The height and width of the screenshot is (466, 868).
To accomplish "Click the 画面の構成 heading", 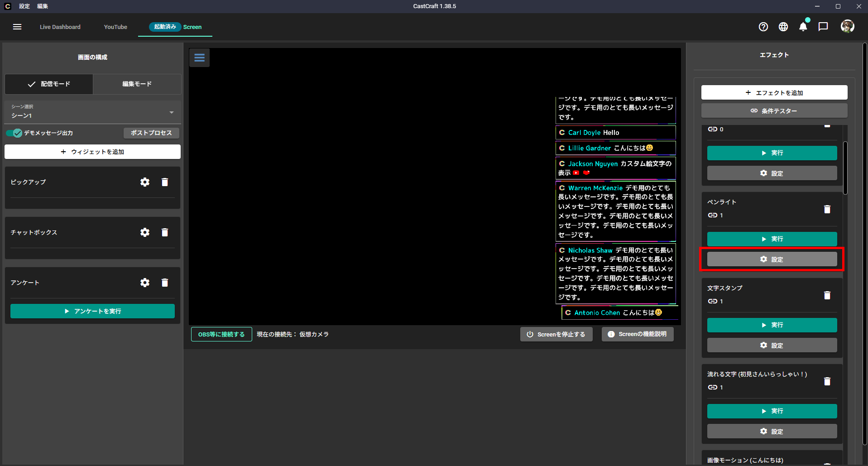I will point(92,57).
